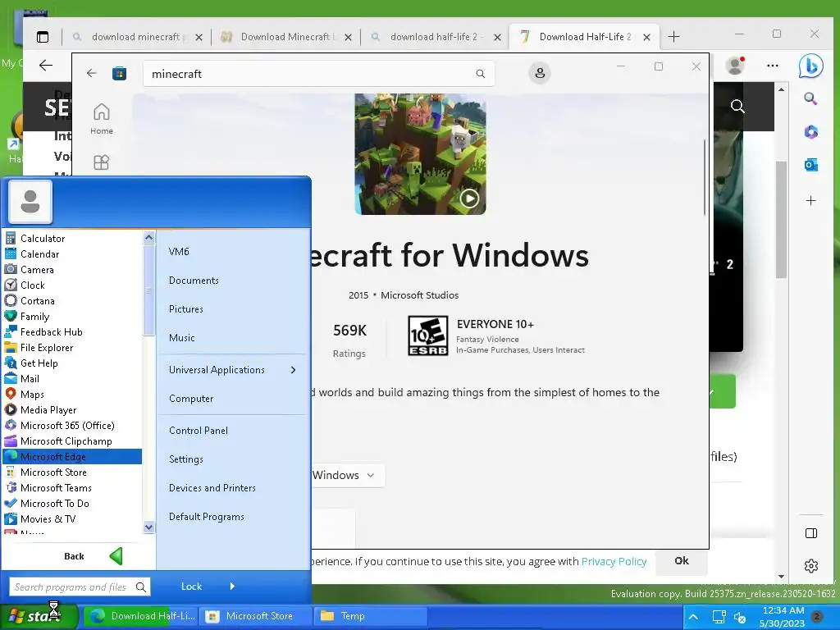This screenshot has width=840, height=630.
Task: Open Edge sidebar settings gear
Action: tap(811, 566)
